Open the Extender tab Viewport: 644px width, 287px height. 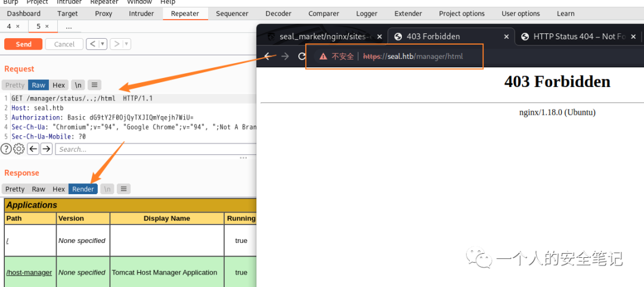408,14
